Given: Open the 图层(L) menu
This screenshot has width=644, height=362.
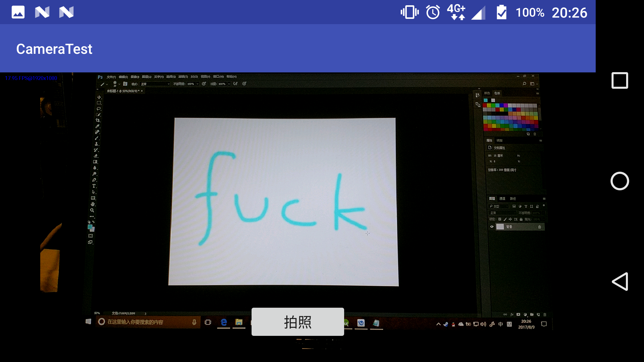Looking at the screenshot, I should (147, 77).
